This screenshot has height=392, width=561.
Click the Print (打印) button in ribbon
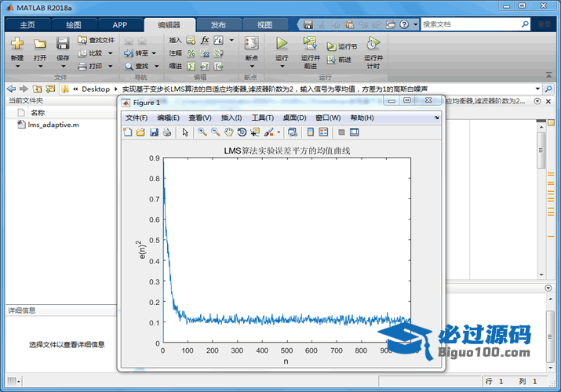coord(91,66)
